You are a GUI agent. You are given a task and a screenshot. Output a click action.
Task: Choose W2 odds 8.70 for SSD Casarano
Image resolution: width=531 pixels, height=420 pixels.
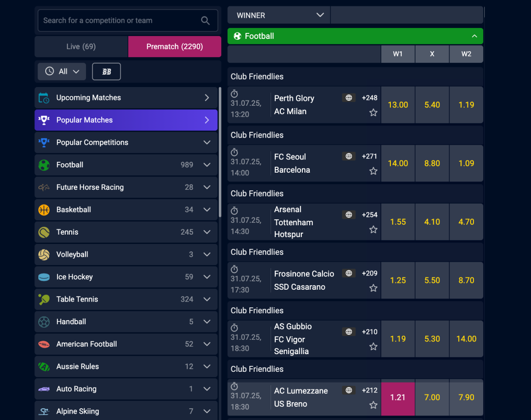(x=466, y=280)
